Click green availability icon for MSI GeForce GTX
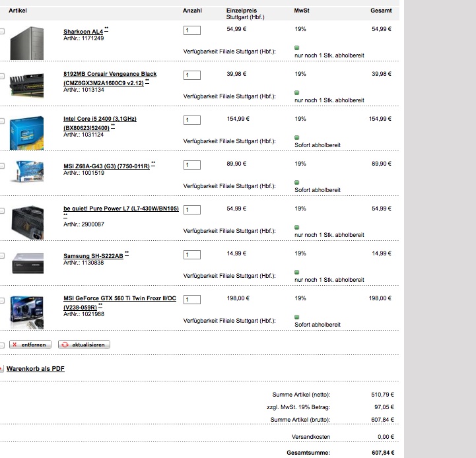The width and height of the screenshot is (476, 458). [x=297, y=317]
